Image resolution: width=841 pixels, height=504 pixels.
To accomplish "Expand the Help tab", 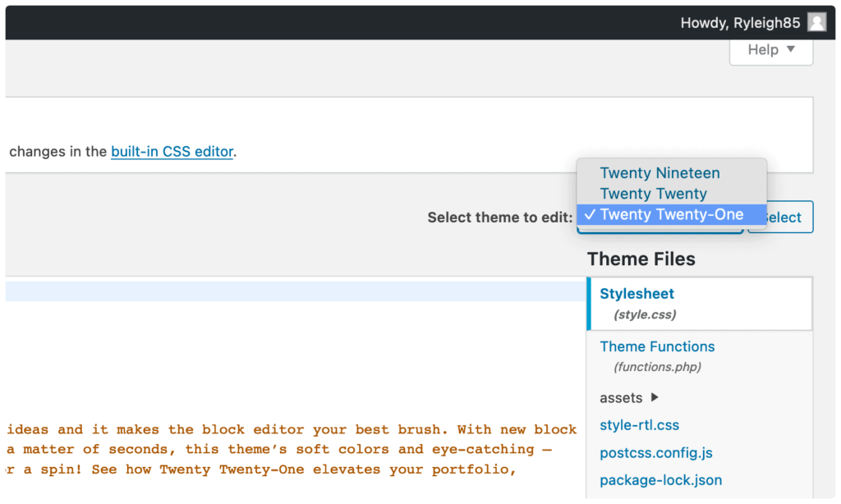I will [771, 50].
